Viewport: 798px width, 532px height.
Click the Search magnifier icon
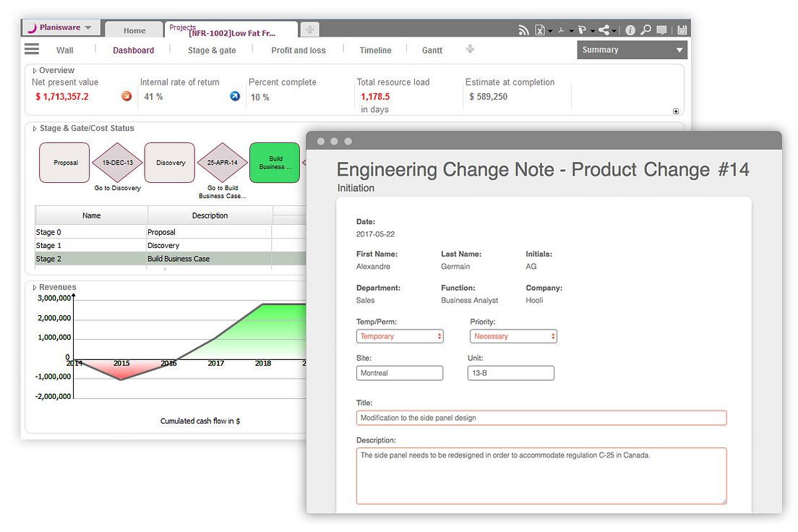645,30
